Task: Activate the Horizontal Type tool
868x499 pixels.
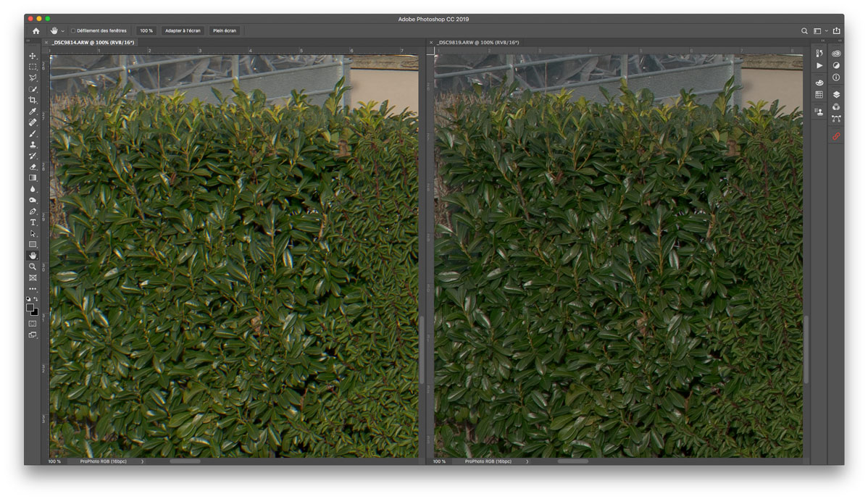Action: [x=33, y=222]
